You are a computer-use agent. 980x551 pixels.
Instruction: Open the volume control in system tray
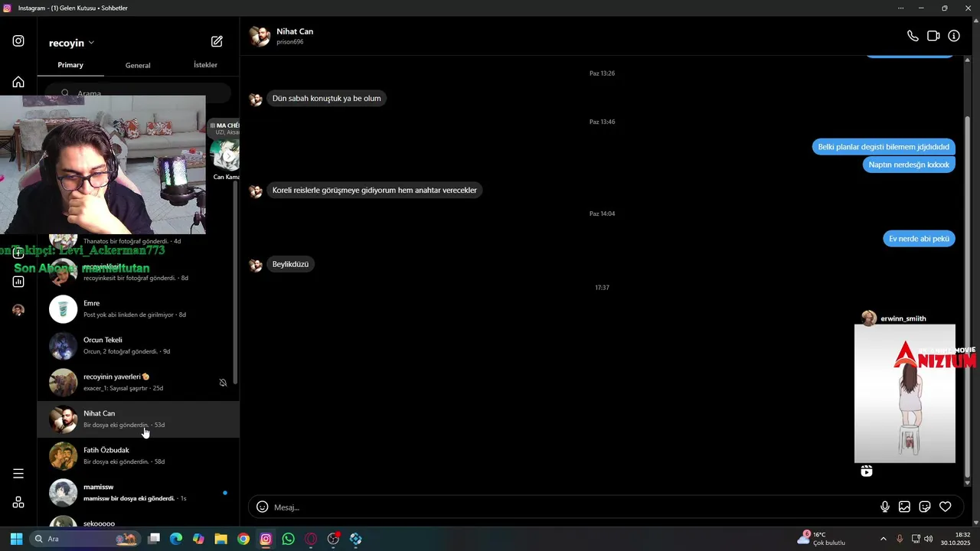[929, 539]
